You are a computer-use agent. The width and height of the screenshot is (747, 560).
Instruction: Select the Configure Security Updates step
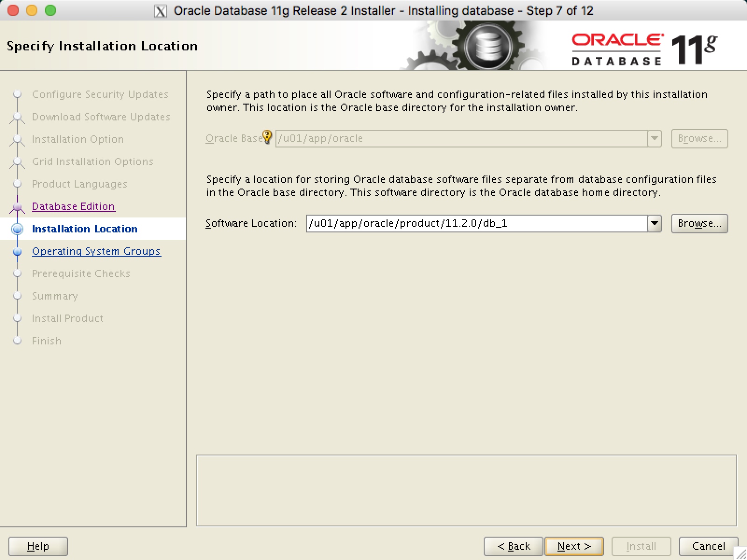click(x=100, y=94)
